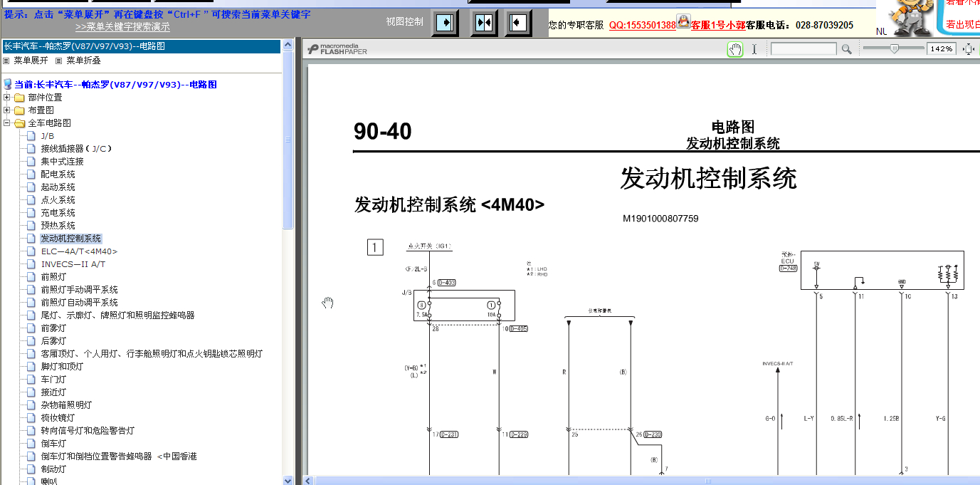Click the current-manual root icon

coord(8,84)
